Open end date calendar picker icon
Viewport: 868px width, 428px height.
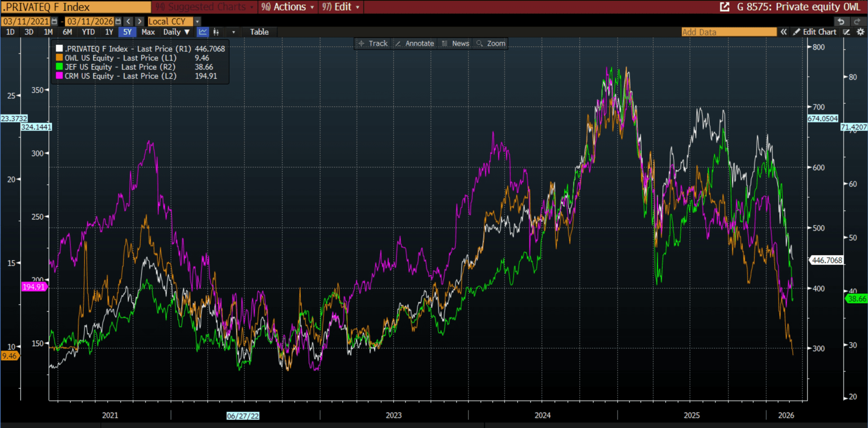point(118,22)
